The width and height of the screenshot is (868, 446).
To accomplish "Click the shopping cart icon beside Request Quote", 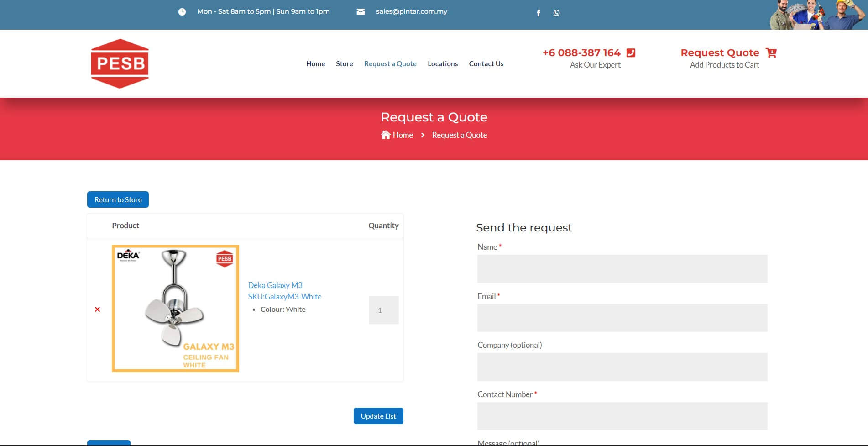I will click(771, 52).
